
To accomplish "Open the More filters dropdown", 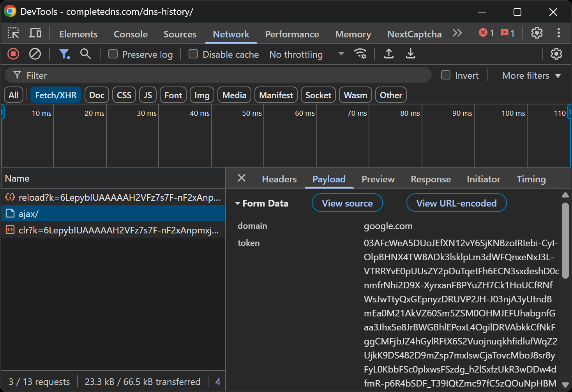I will [531, 76].
